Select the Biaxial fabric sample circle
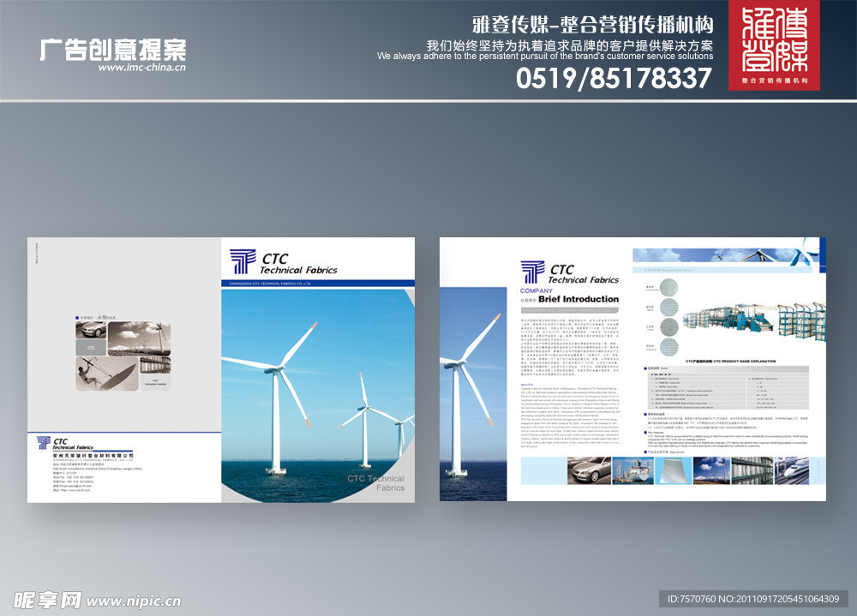The image size is (857, 616). pyautogui.click(x=669, y=308)
